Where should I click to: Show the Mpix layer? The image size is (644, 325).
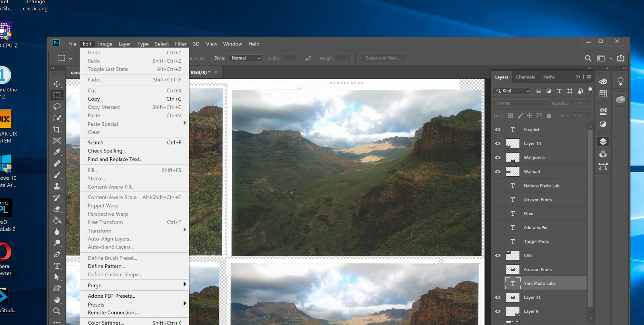[x=497, y=214]
